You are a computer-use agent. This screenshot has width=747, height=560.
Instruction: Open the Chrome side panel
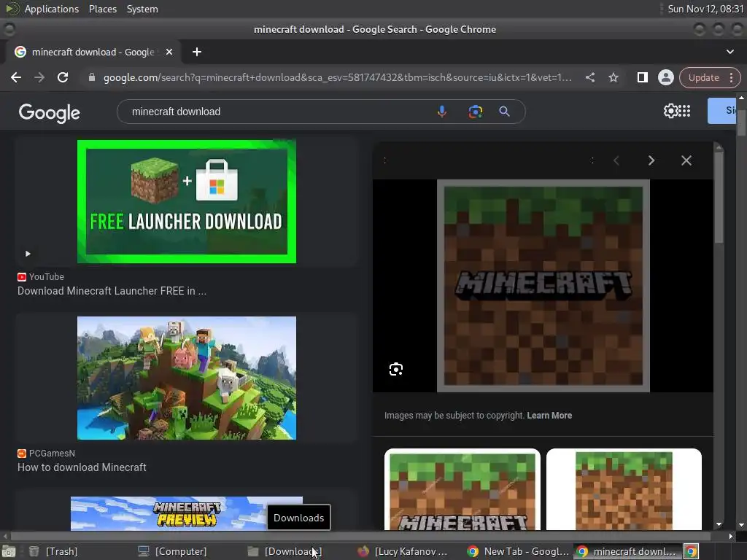click(642, 77)
